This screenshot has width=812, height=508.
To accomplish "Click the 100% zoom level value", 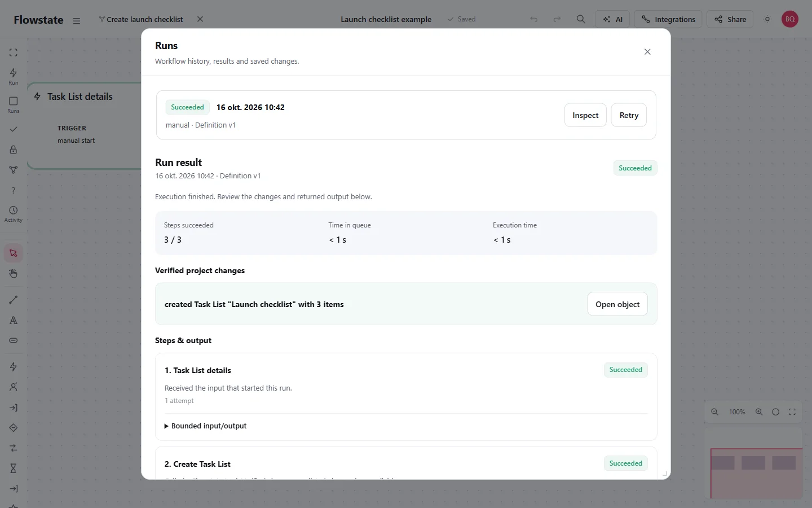I will (x=737, y=412).
